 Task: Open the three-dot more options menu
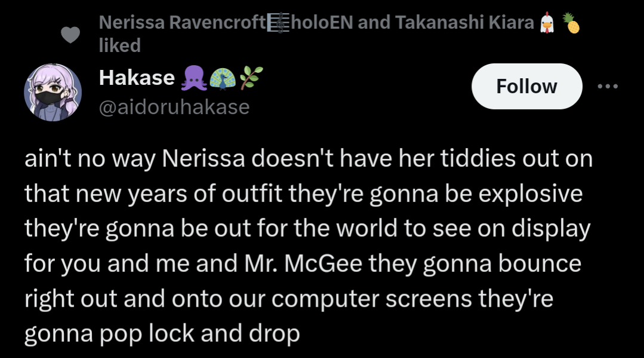coord(608,87)
